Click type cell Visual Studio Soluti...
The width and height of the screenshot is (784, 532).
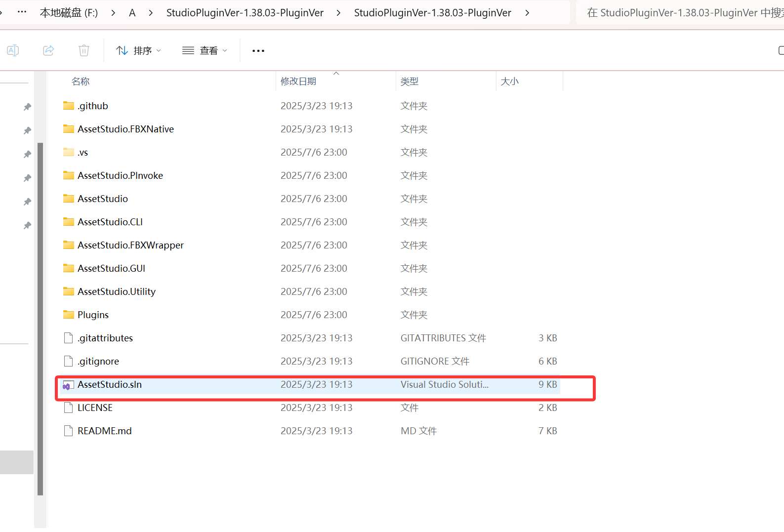coord(445,384)
